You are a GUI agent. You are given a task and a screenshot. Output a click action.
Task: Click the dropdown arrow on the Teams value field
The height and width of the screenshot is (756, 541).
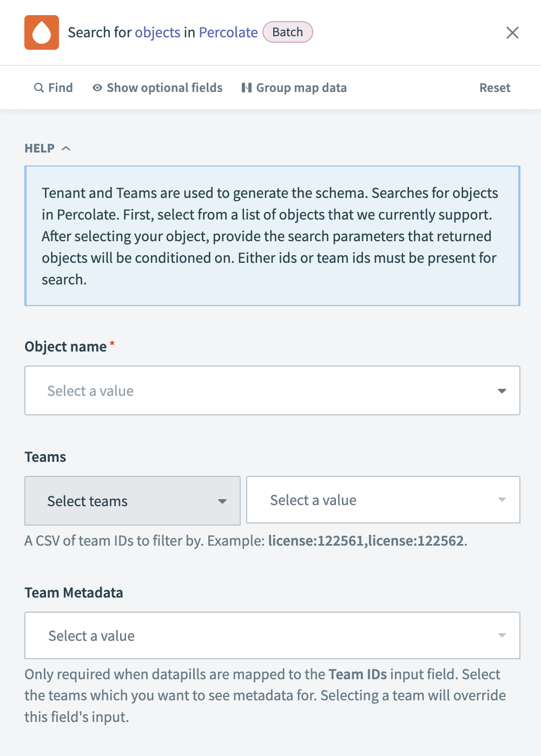[x=502, y=500]
